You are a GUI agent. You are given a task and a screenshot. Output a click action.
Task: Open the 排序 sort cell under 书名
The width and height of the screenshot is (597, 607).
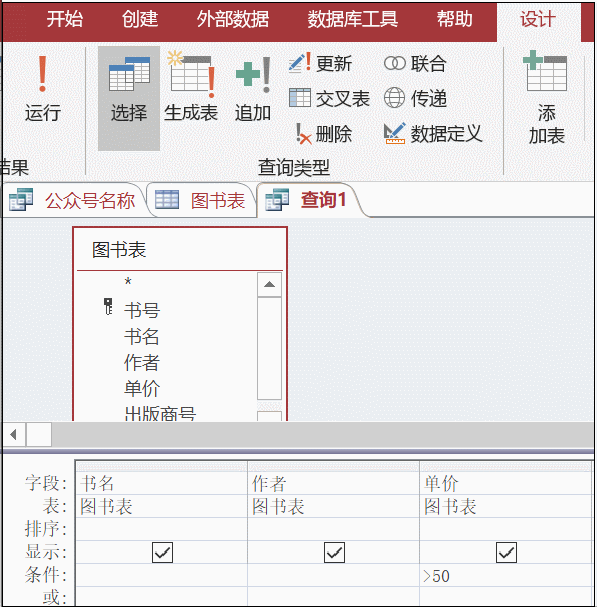[161, 529]
